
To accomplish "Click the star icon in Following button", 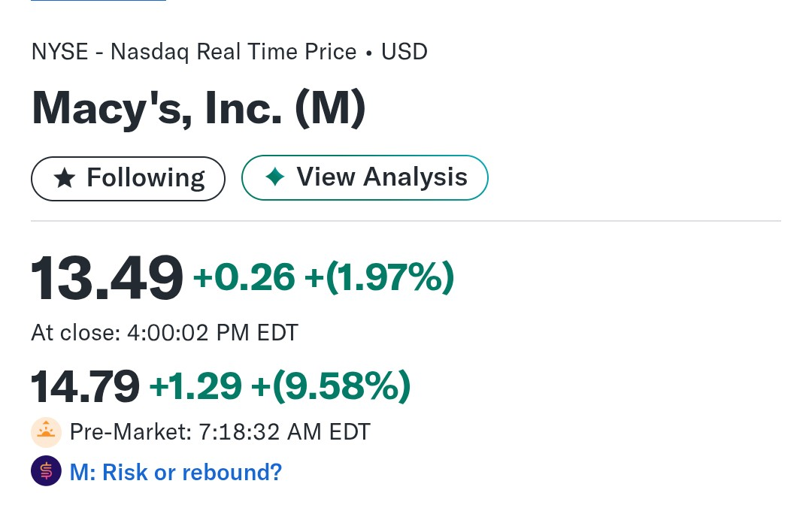I will click(65, 179).
